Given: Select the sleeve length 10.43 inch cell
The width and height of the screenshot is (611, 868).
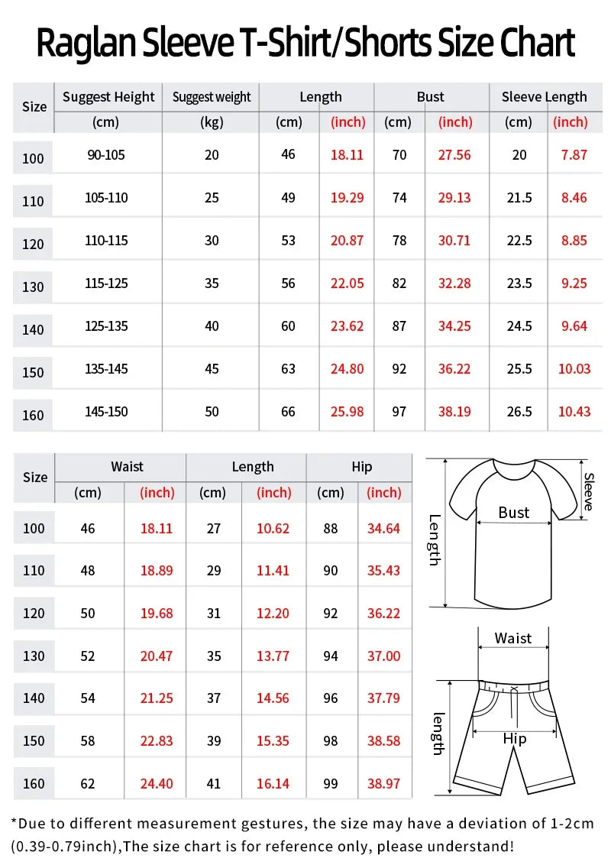Looking at the screenshot, I should tap(574, 412).
